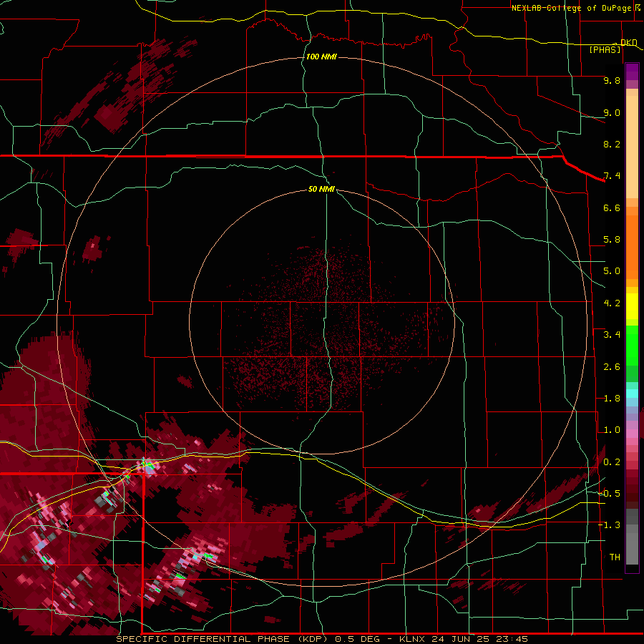644x644 pixels.
Task: Pick the light peach segment of color bar
Action: click(632, 147)
